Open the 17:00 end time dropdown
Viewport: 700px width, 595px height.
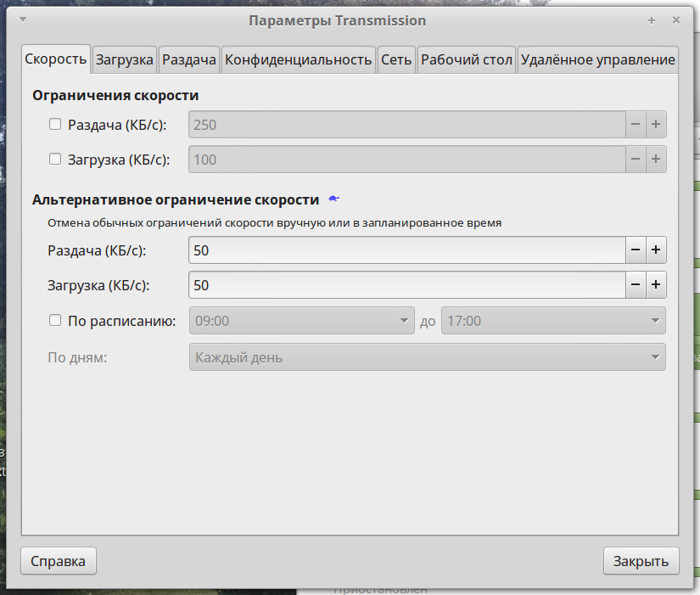tap(552, 321)
